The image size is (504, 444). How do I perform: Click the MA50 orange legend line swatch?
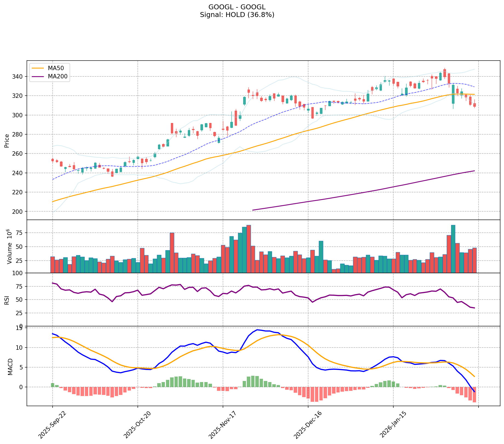point(38,68)
